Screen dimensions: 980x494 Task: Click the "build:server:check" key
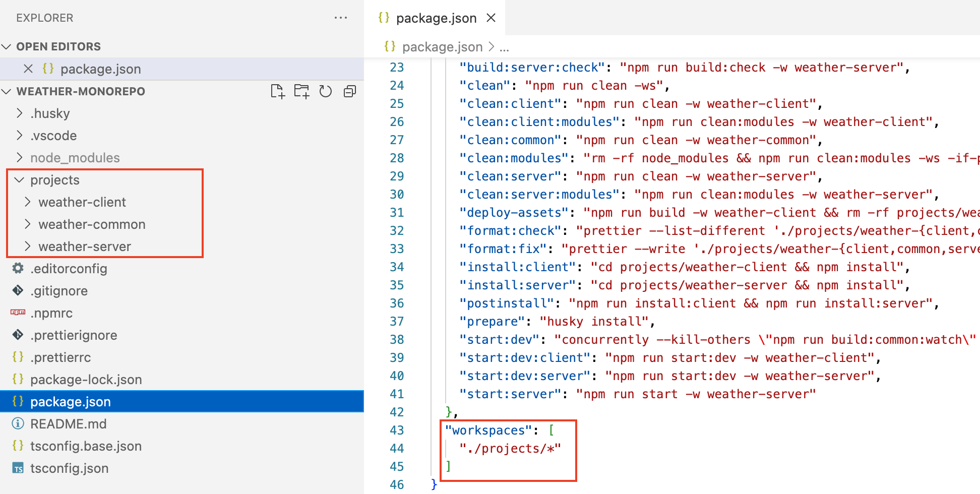[x=532, y=67]
